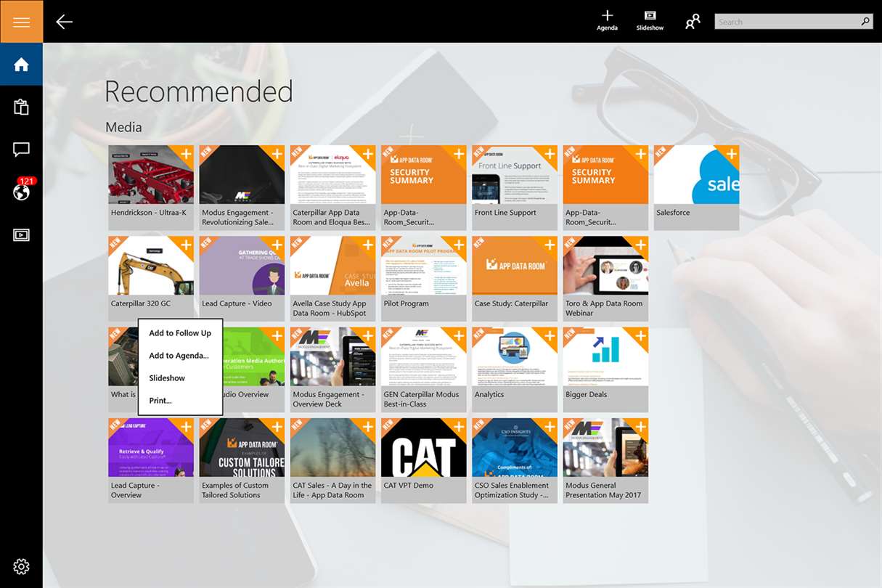The width and height of the screenshot is (882, 588).
Task: Go back with the arrow icon
Action: 65,22
